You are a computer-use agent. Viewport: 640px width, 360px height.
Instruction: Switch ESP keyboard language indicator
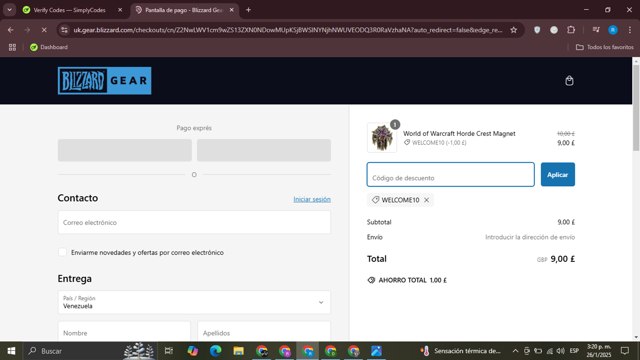click(x=574, y=351)
